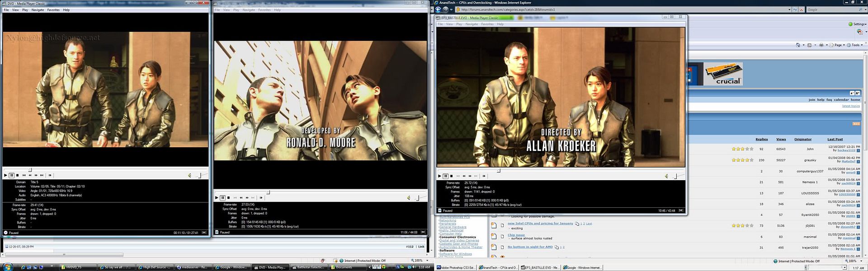This screenshot has width=868, height=271.
Task: Frame-step in EP3_BASTILLE.EVO player
Action: coord(484,176)
